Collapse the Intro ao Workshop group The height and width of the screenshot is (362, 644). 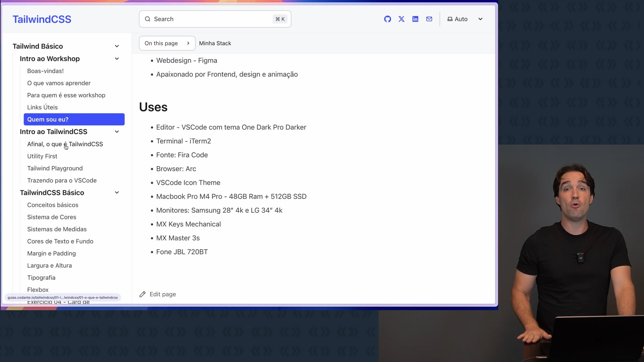[117, 59]
